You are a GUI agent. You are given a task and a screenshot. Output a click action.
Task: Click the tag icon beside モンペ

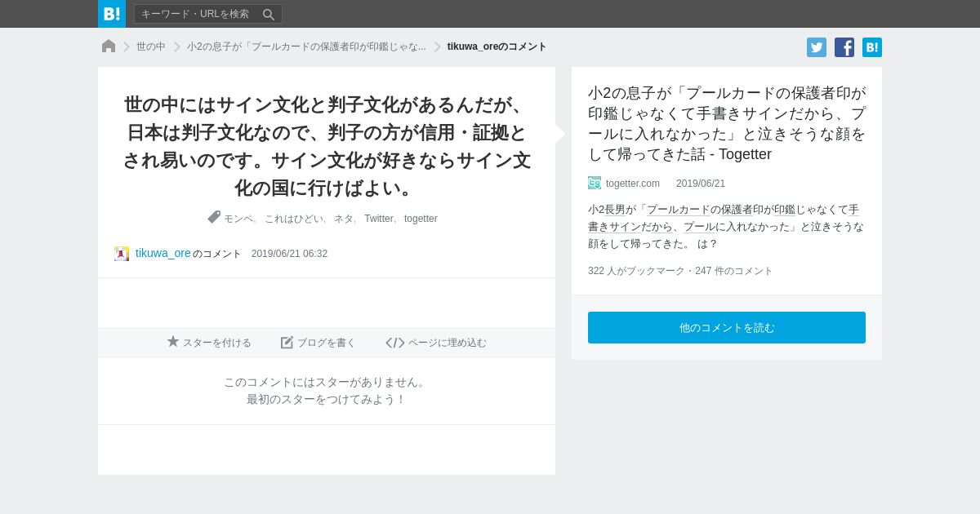[214, 217]
